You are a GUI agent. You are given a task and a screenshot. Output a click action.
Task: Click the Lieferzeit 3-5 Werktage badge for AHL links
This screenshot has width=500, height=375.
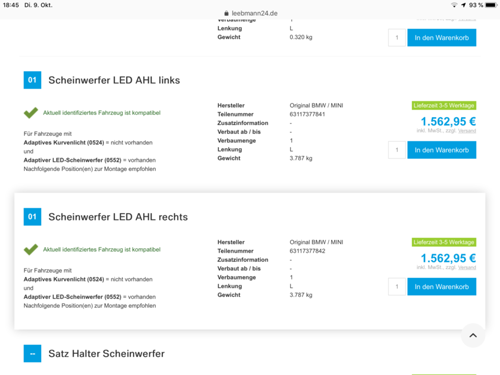444,105
